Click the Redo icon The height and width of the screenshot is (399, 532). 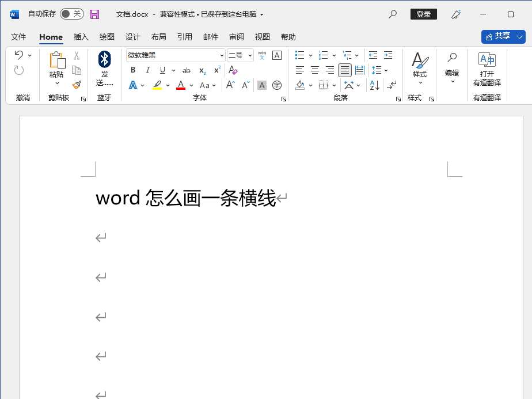pos(19,70)
